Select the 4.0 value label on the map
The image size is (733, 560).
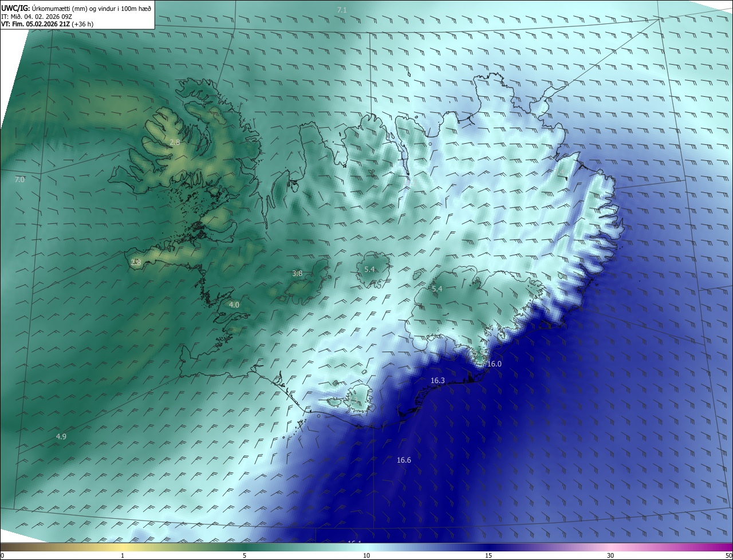(x=234, y=305)
